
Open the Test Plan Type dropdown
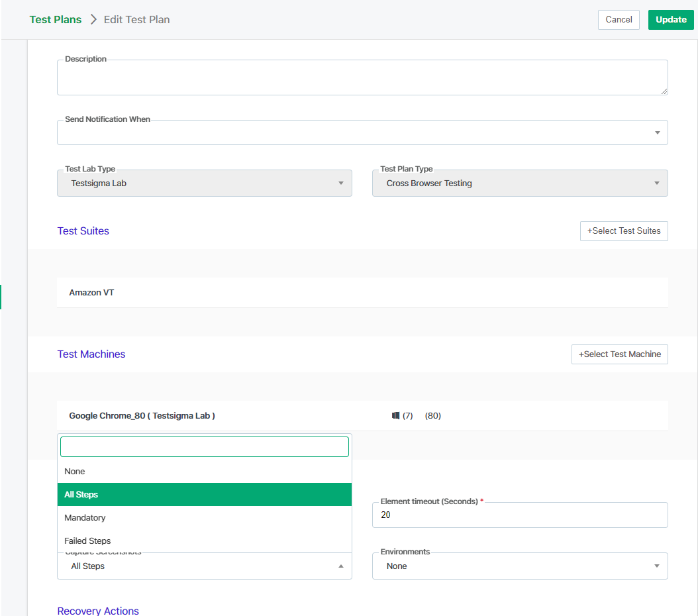(x=520, y=183)
